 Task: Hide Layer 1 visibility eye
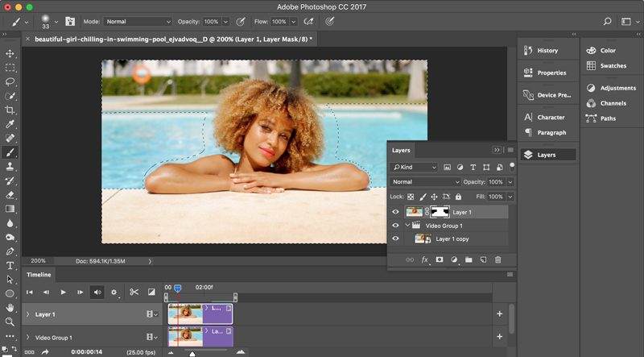click(395, 212)
